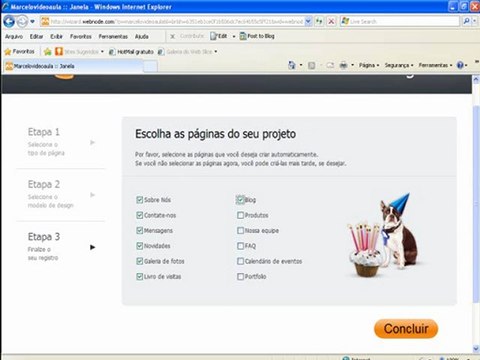Click the Feeds icon in command bar
Image resolution: width=480 pixels, height=360 pixels.
(x=311, y=66)
